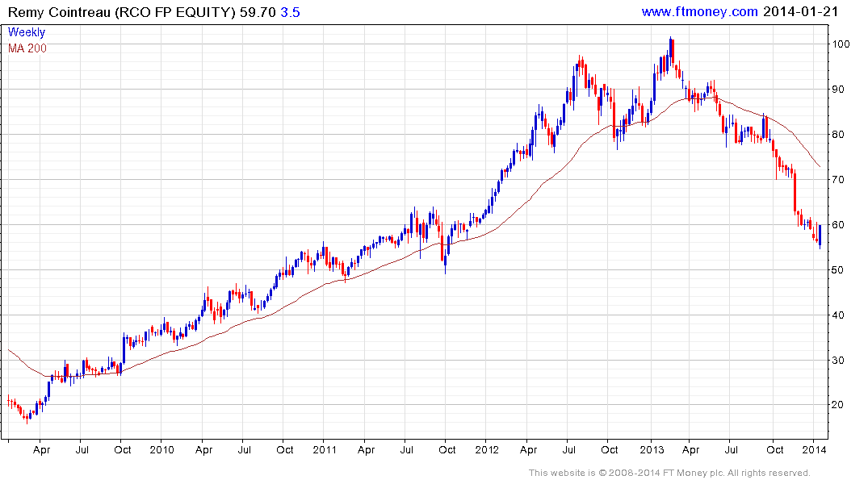
Task: Click the x-axis label 2011
Action: pyautogui.click(x=325, y=449)
